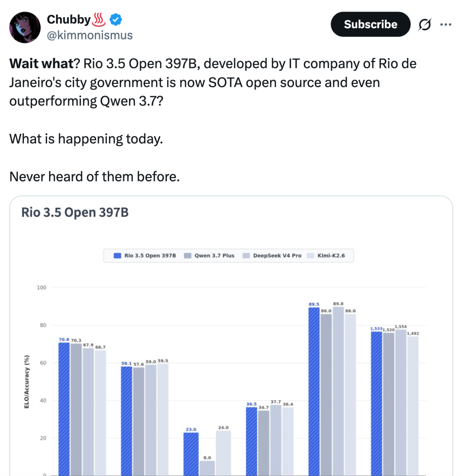This screenshot has height=476, width=462.
Task: Open the three-dot more options menu
Action: pyautogui.click(x=446, y=24)
